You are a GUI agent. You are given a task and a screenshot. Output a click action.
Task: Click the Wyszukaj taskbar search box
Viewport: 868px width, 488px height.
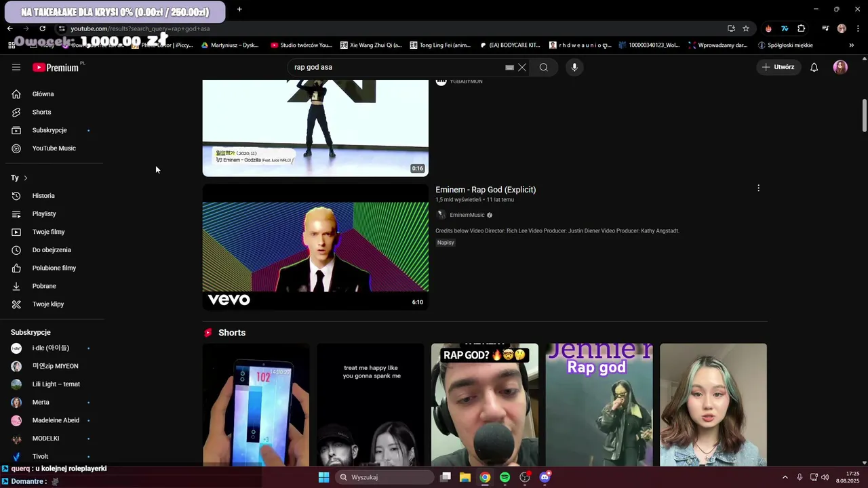385,477
